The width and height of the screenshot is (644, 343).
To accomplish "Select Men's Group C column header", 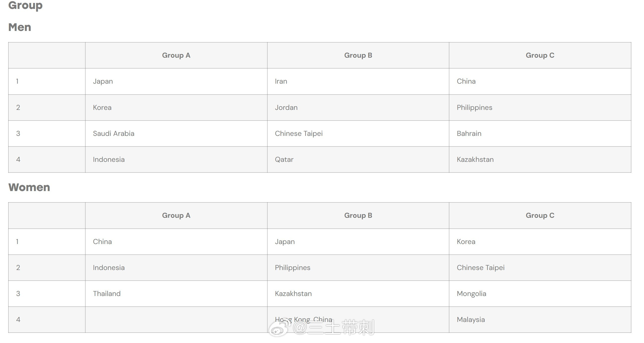I will click(x=540, y=55).
